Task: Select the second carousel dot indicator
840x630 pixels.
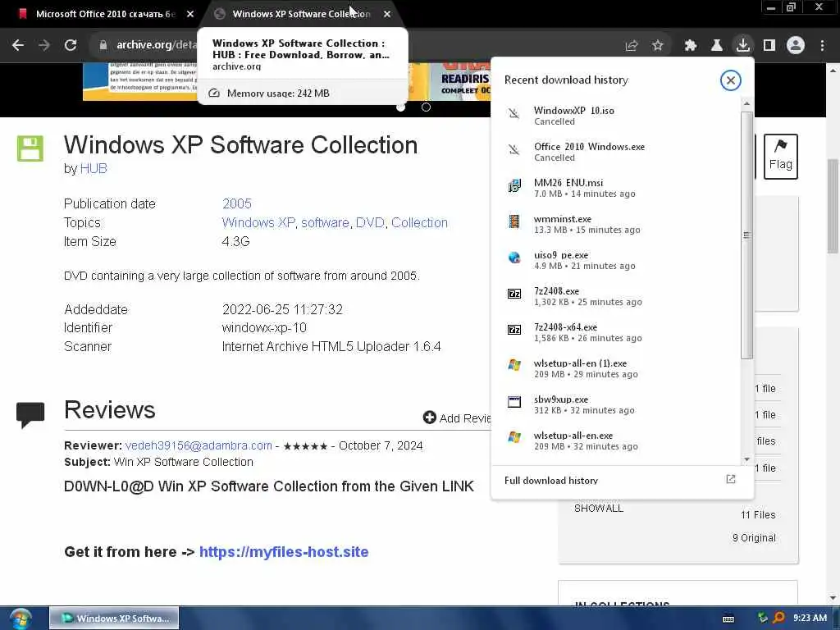Action: [426, 107]
